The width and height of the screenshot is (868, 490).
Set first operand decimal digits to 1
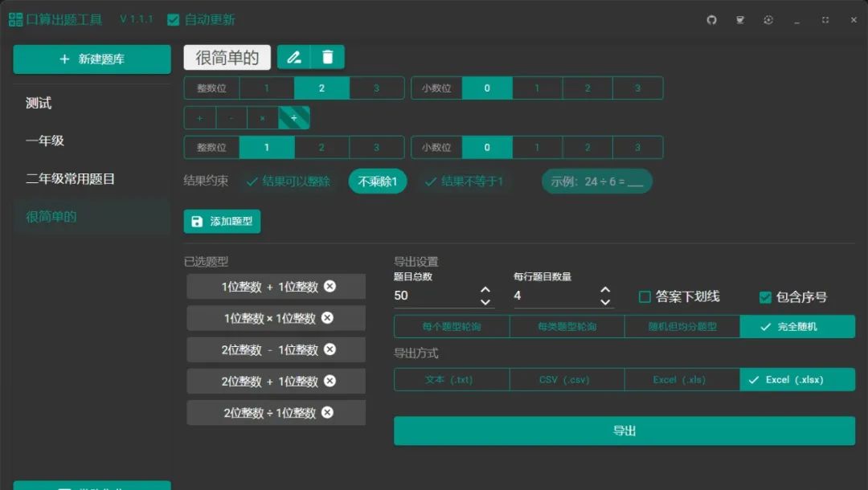click(x=537, y=88)
